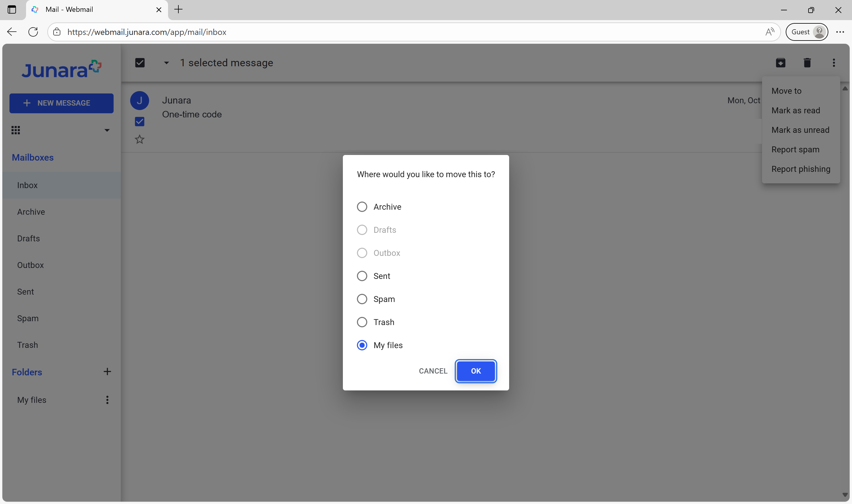Open the Drafts mailbox in sidebar

click(x=62, y=238)
